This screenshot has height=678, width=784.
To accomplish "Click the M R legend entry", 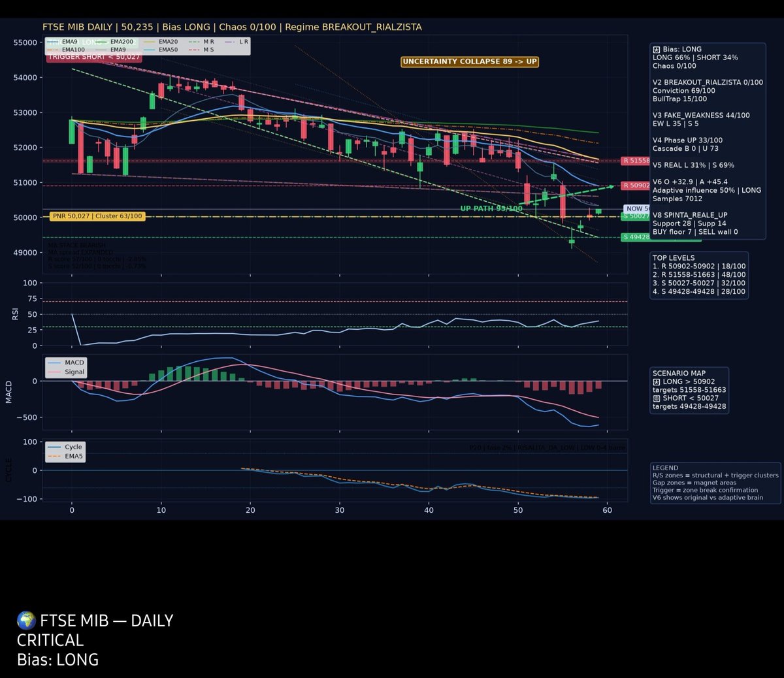I will click(201, 42).
